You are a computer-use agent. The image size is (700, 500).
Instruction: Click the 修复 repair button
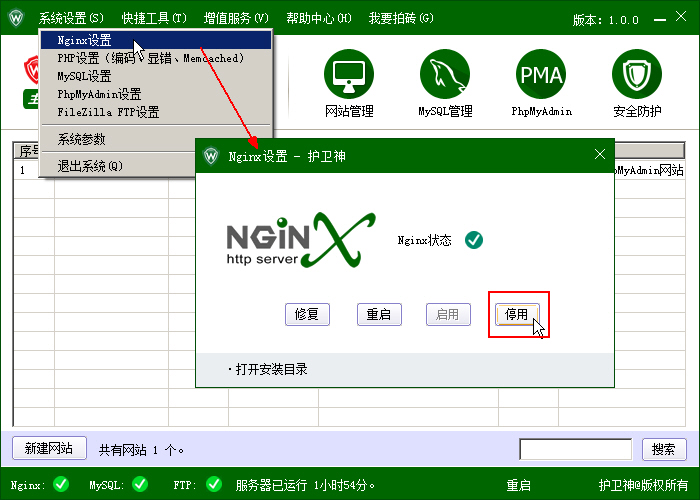(307, 314)
